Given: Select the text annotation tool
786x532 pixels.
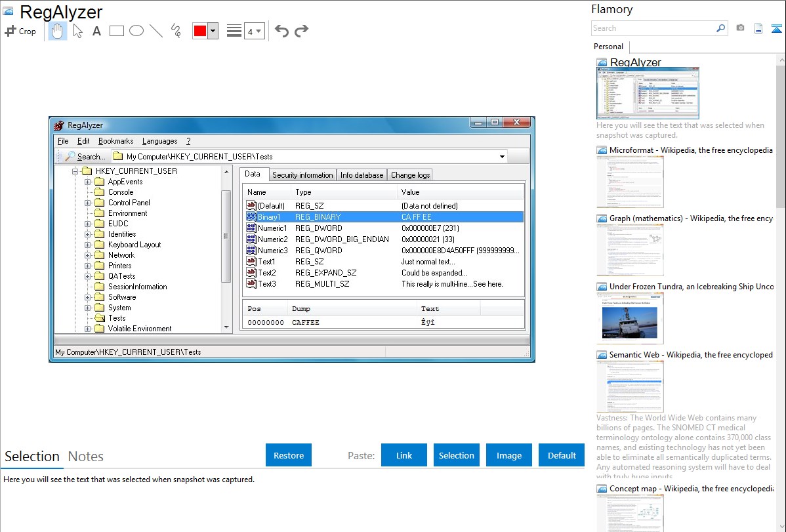Looking at the screenshot, I should (96, 31).
